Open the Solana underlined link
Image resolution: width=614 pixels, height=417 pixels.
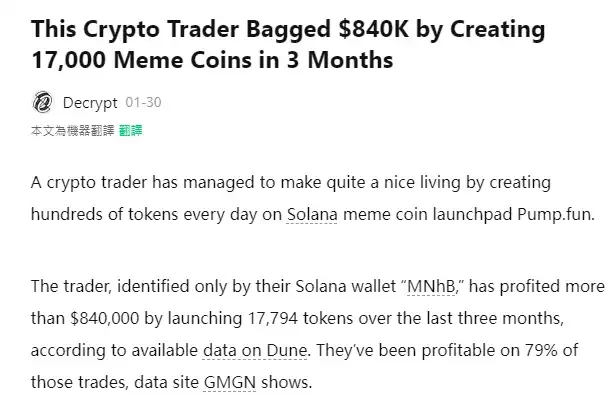tap(311, 214)
